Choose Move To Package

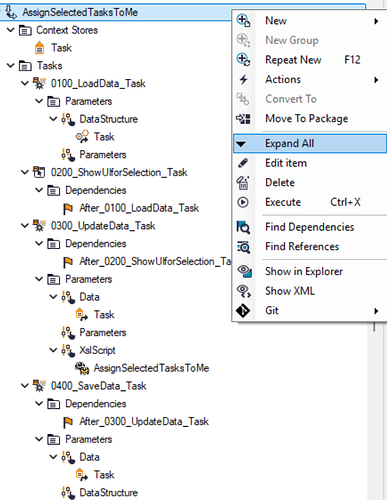pyautogui.click(x=310, y=118)
